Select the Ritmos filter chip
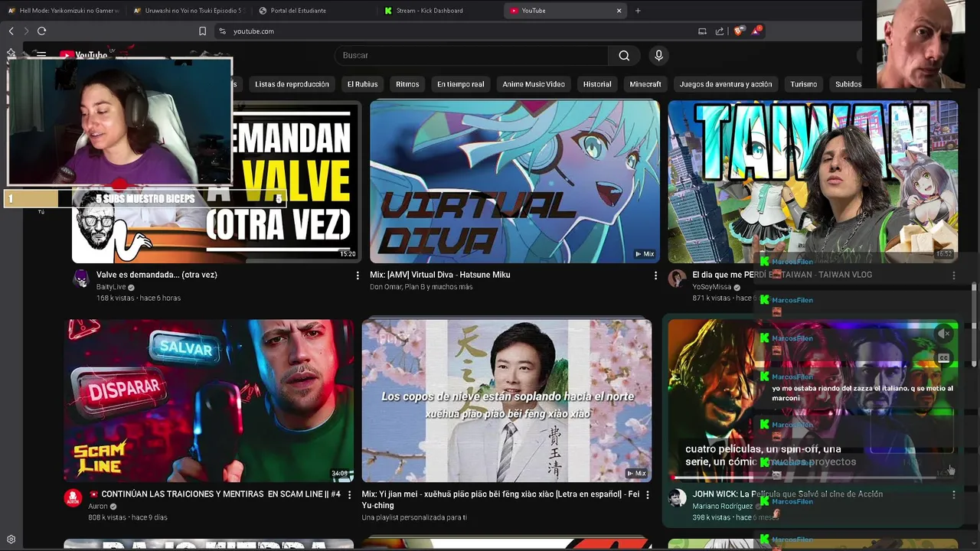Image resolution: width=980 pixels, height=551 pixels. click(407, 84)
